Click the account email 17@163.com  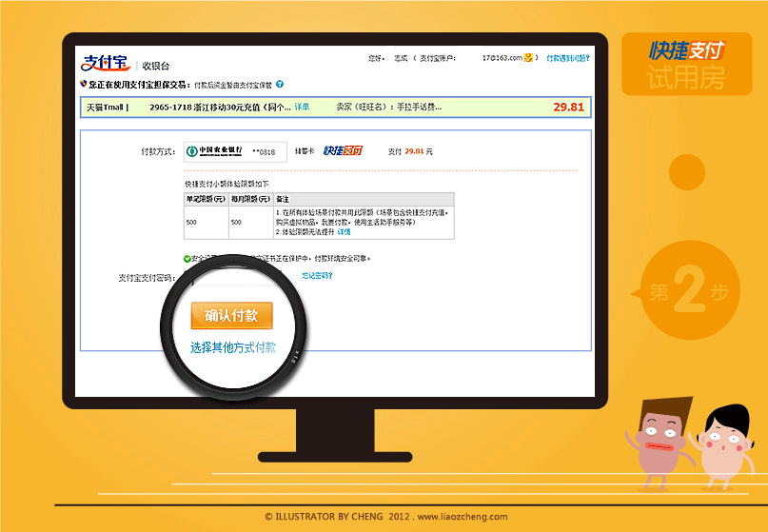pos(502,58)
